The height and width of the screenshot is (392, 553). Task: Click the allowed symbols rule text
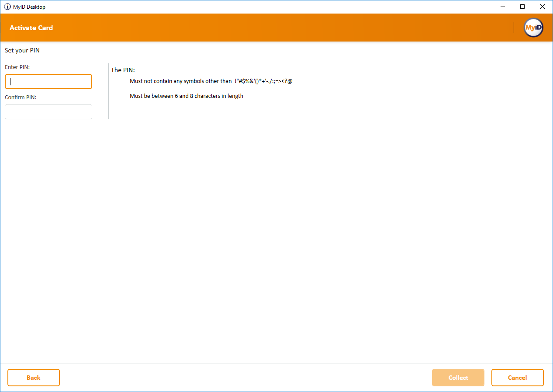[211, 81]
